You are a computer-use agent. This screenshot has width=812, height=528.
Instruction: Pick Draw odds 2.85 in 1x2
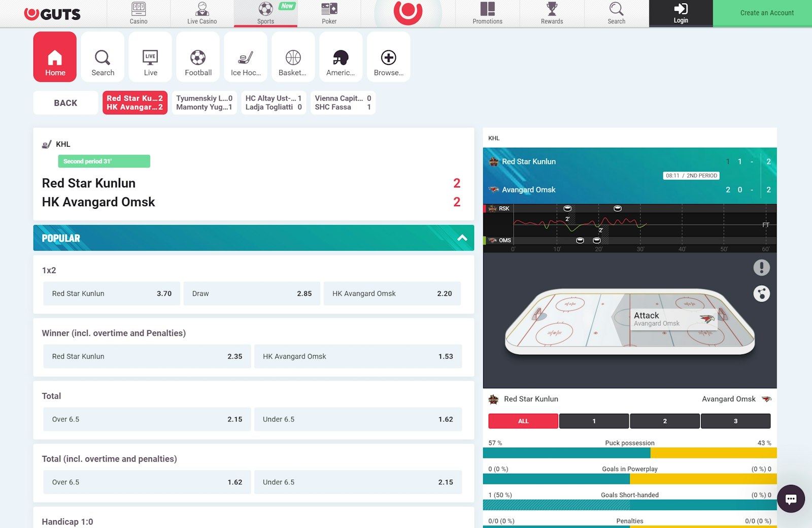(252, 293)
